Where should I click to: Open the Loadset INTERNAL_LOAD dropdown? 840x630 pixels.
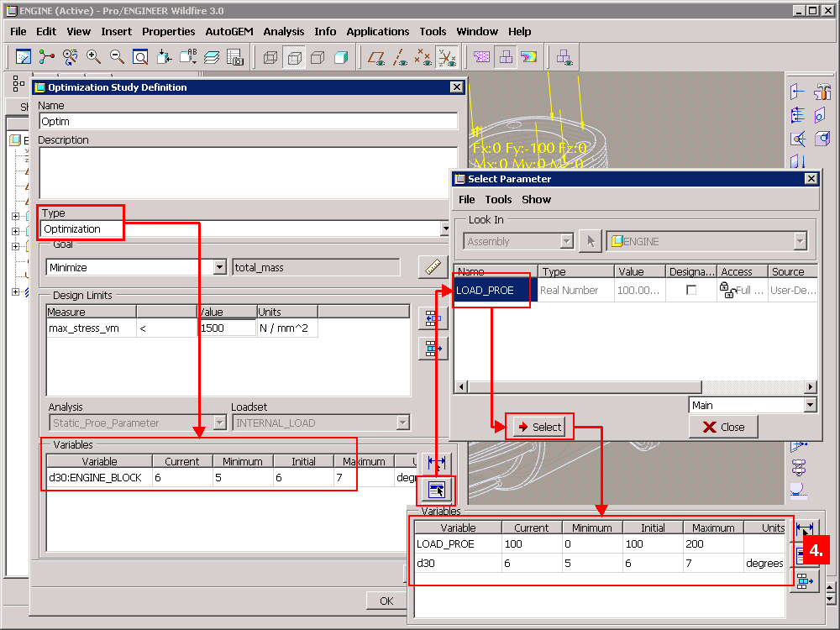pyautogui.click(x=403, y=423)
